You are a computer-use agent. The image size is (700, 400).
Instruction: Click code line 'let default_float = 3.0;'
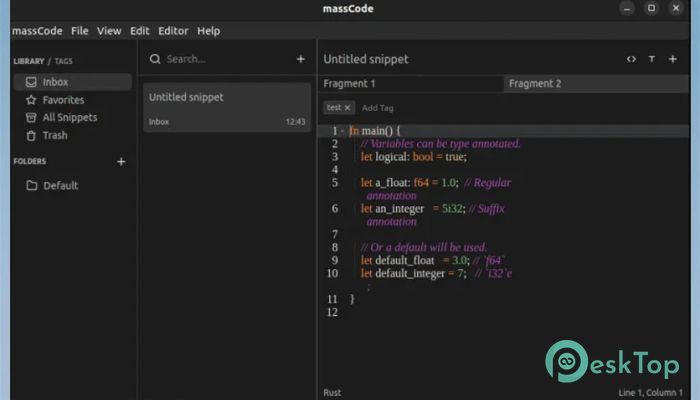pos(415,260)
